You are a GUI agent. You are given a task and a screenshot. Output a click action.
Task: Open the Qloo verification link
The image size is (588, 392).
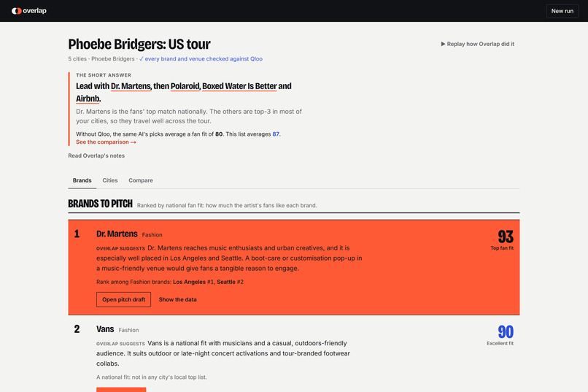click(x=201, y=59)
